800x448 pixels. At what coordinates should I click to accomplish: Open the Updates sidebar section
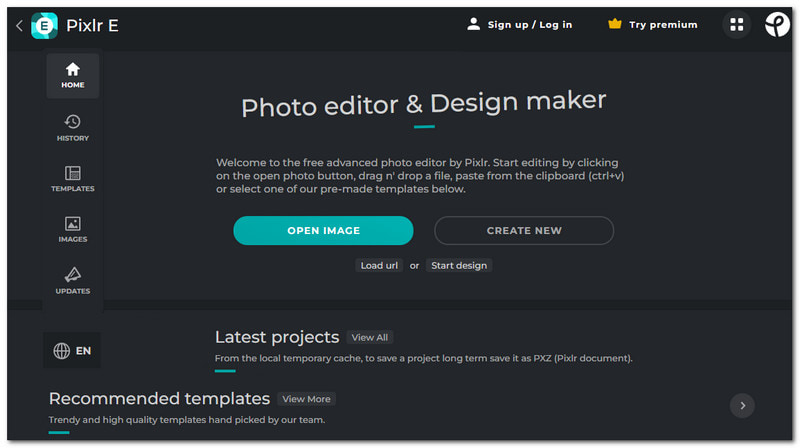click(x=72, y=281)
